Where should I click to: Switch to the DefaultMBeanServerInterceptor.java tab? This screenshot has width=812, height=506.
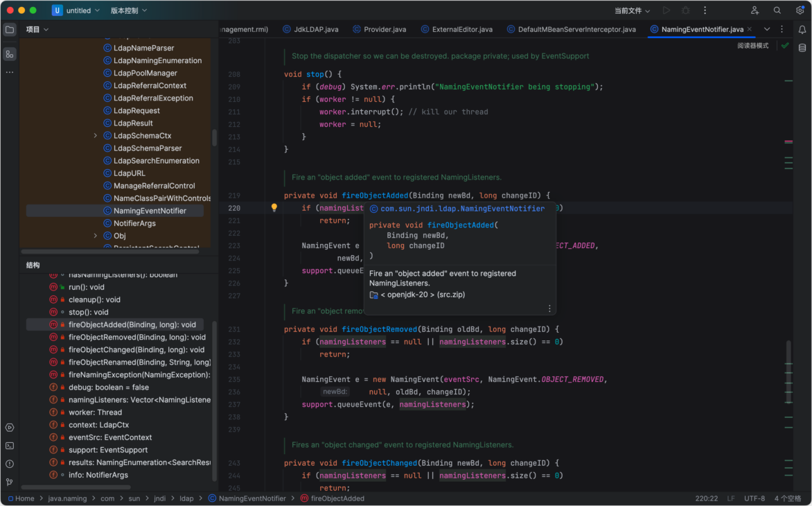pos(571,30)
